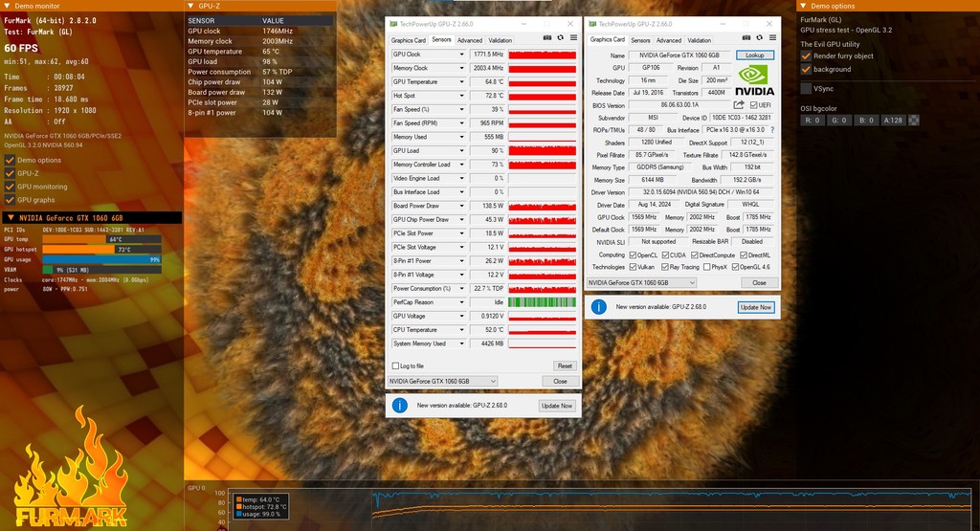Image resolution: width=980 pixels, height=531 pixels.
Task: Collapse FurMark GPU-Z overlay panel
Action: pyautogui.click(x=190, y=6)
